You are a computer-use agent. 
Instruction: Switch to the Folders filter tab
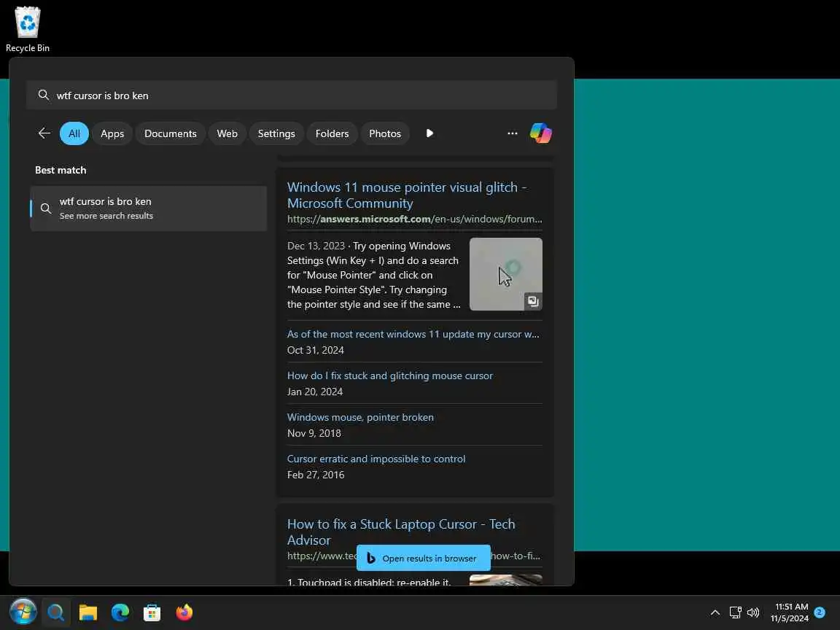click(x=332, y=133)
